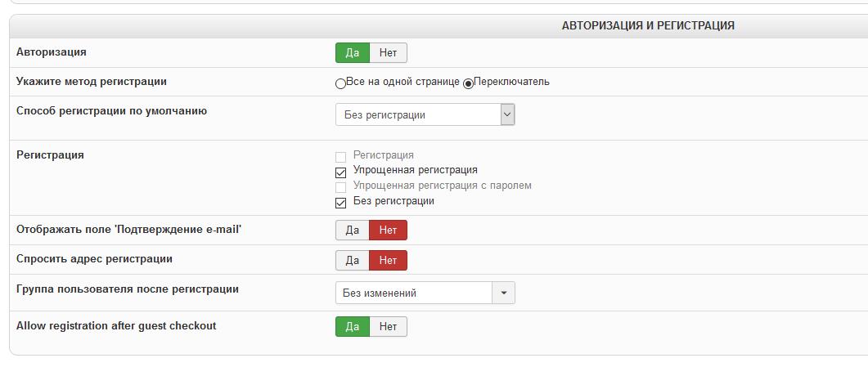868x376 pixels.
Task: Uncheck 'Упрощенная регистрация' checkbox
Action: (x=341, y=172)
